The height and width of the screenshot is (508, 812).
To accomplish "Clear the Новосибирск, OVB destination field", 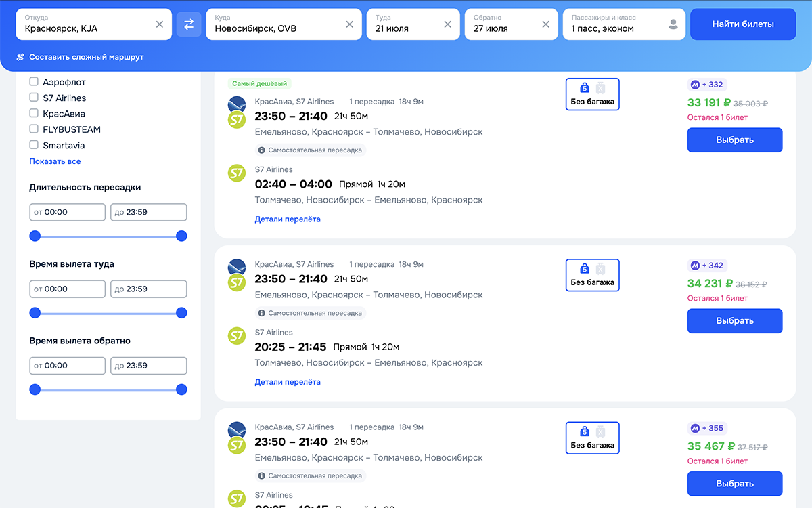I will coord(350,24).
